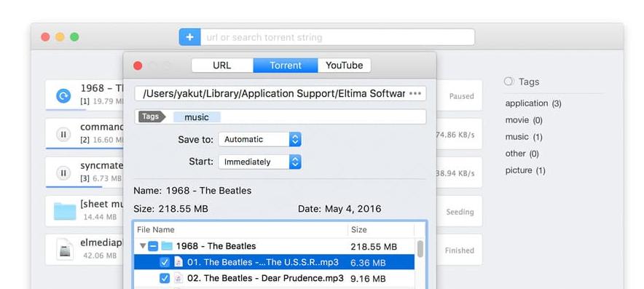Click the folder icon of 1968 - The Beatles
The width and height of the screenshot is (644, 289).
pos(166,246)
